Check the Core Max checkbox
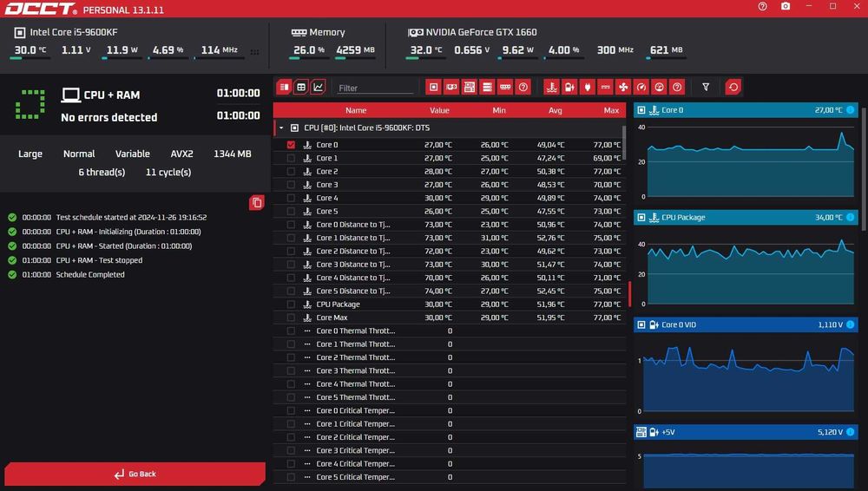This screenshot has width=868, height=491. [x=291, y=318]
